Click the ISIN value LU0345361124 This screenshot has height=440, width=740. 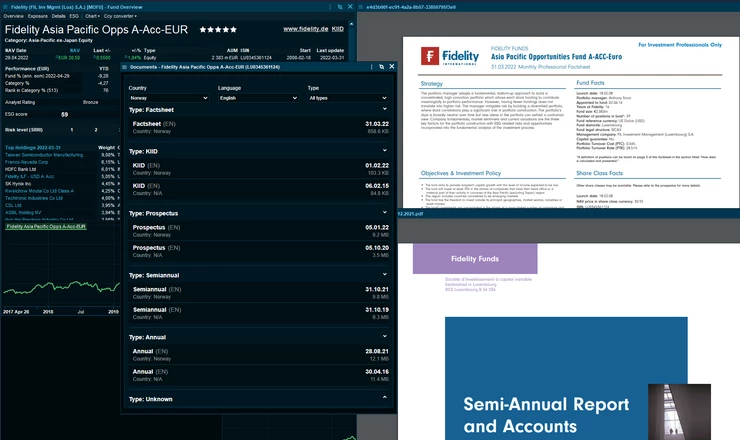(256, 58)
